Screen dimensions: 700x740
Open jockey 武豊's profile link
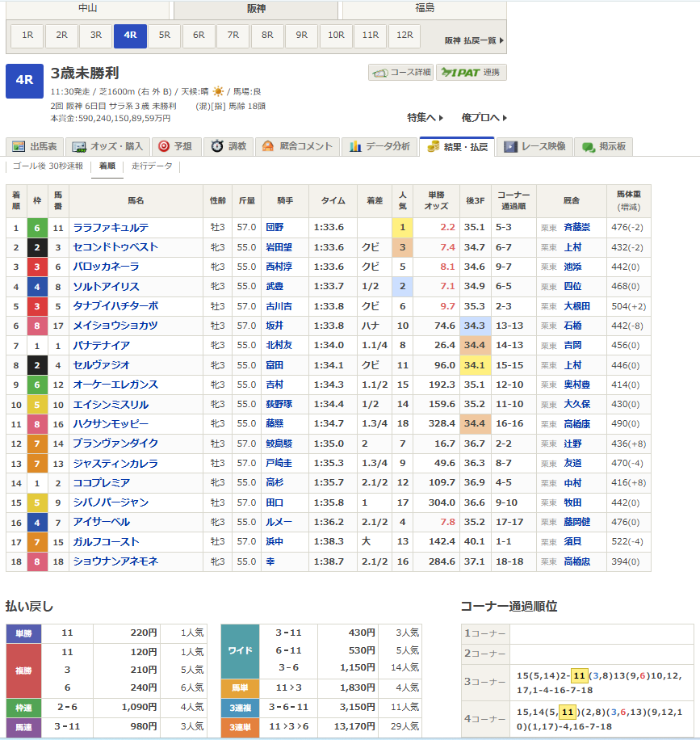[x=275, y=287]
